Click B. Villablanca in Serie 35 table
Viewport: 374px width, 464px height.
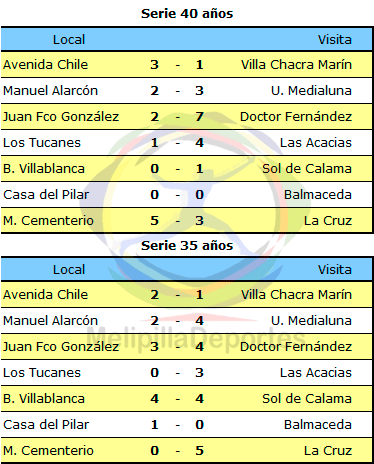click(x=44, y=399)
